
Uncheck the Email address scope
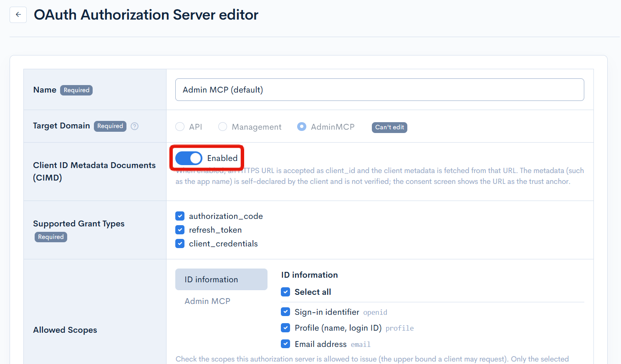coord(285,344)
